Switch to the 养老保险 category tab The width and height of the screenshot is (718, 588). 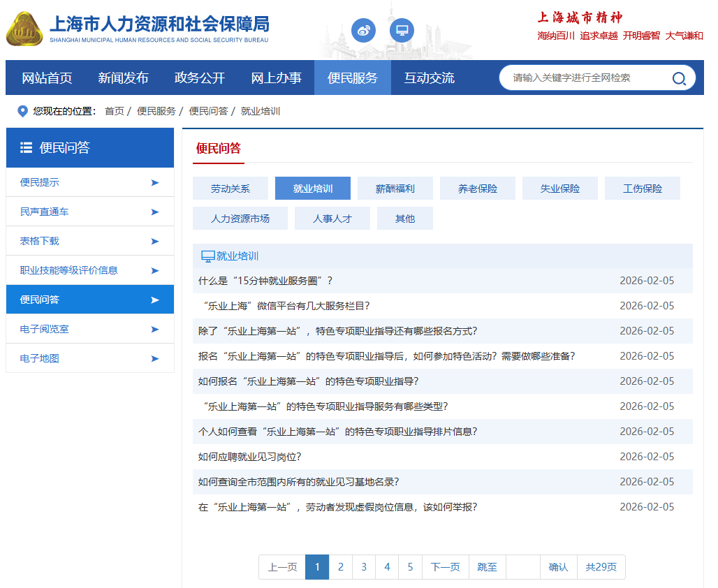click(x=478, y=189)
